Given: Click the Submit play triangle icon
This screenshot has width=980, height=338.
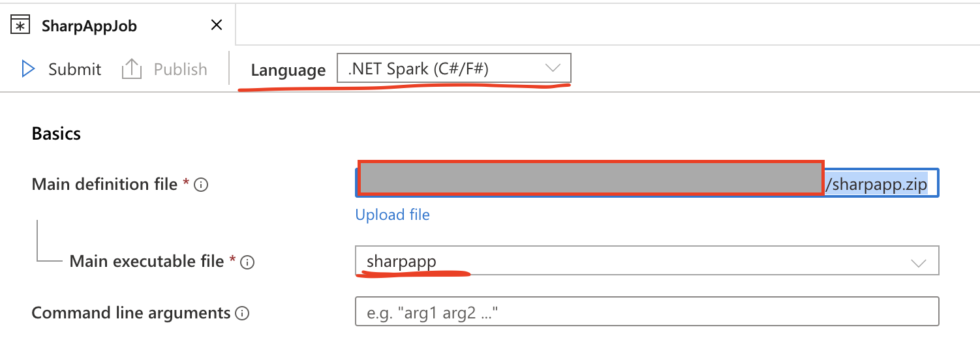Looking at the screenshot, I should click(x=28, y=69).
